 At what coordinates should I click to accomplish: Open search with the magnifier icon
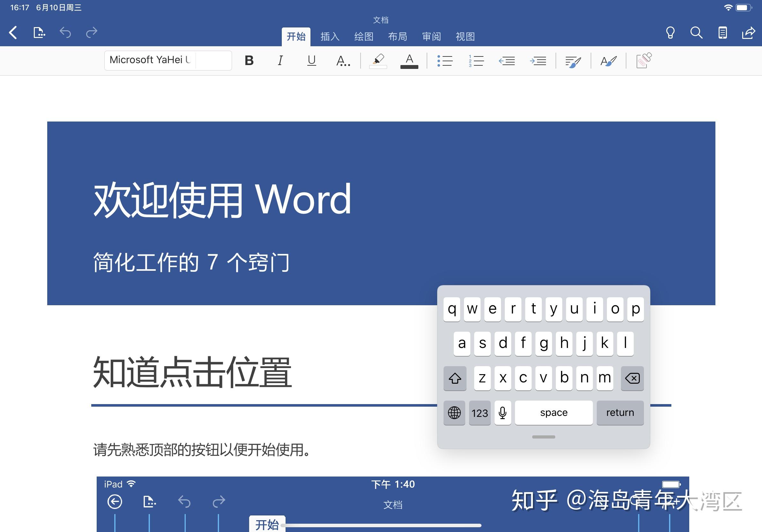click(696, 33)
